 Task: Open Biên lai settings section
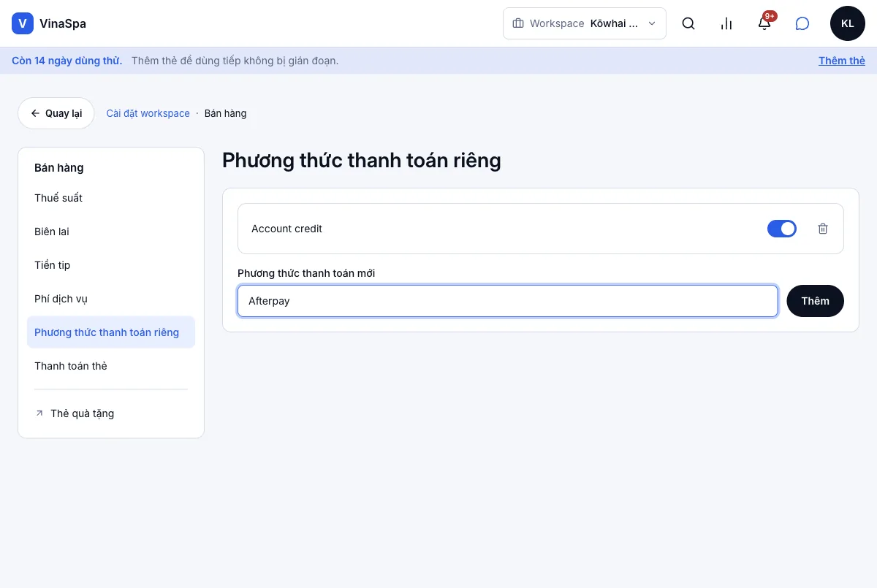pos(111,232)
